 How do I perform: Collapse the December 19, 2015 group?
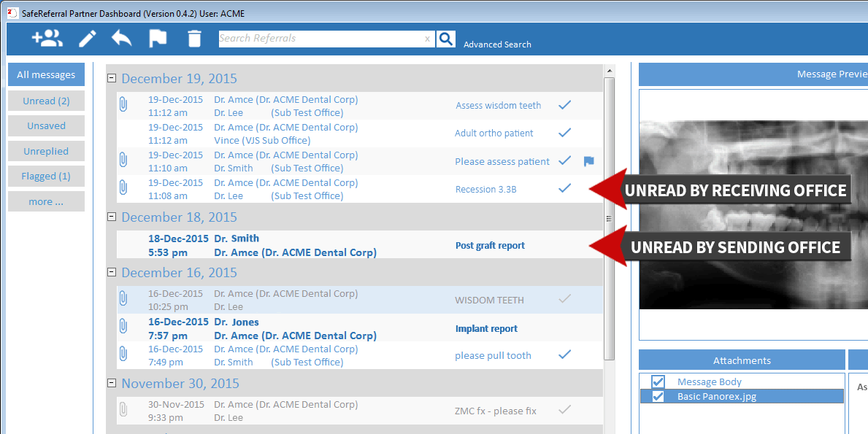point(112,79)
